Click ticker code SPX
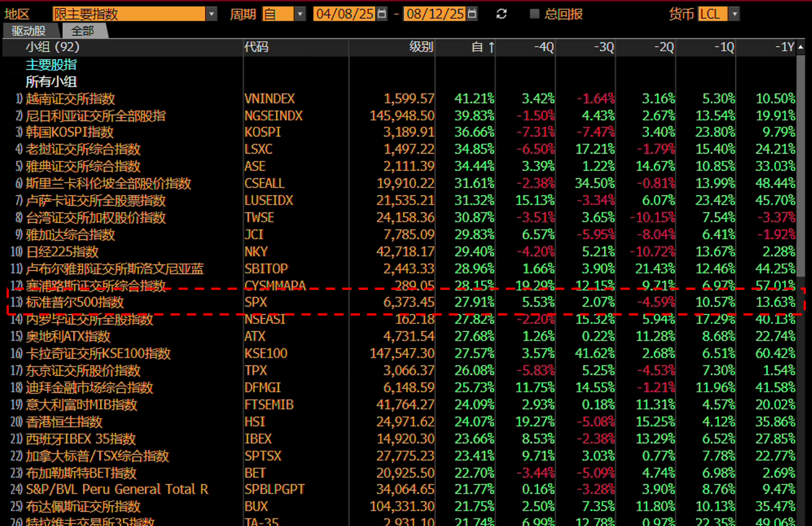The image size is (812, 526). pyautogui.click(x=255, y=302)
